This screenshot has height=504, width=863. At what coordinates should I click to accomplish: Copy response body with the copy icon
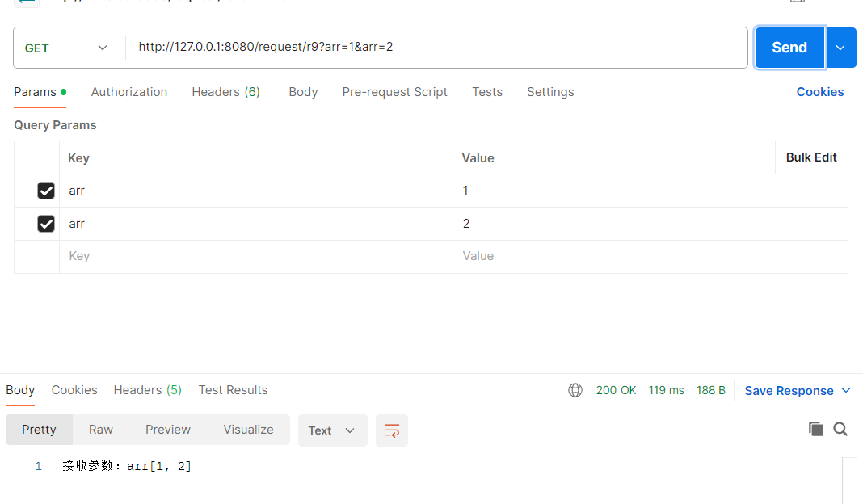815,429
